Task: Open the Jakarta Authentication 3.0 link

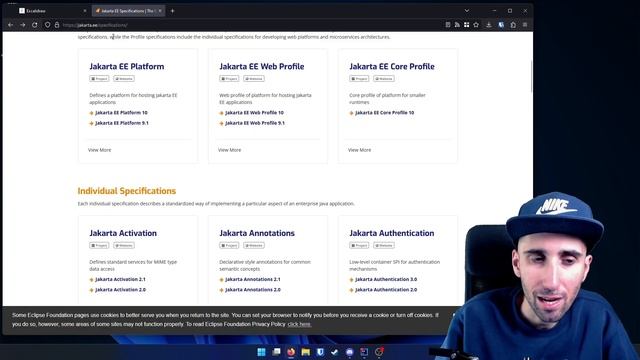Action: pos(386,280)
